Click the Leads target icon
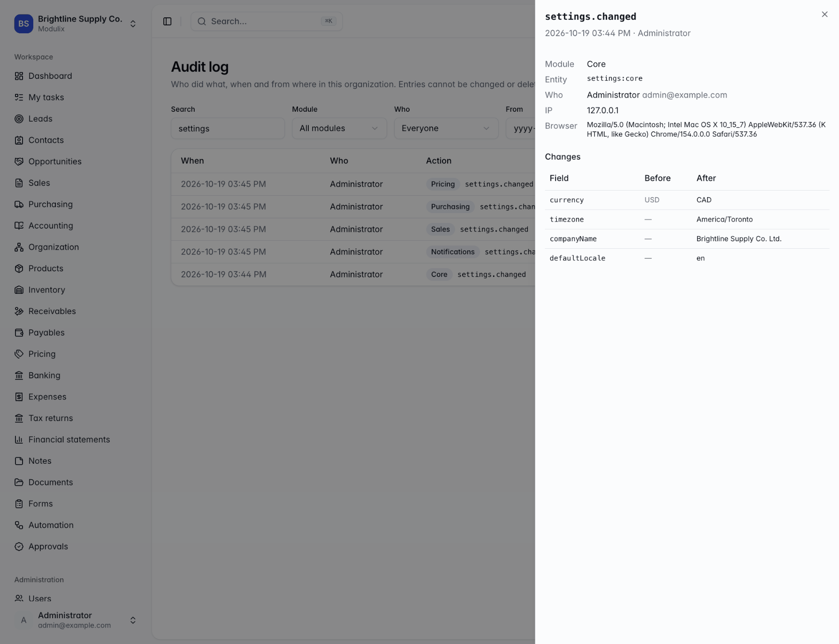839x644 pixels. click(x=19, y=119)
